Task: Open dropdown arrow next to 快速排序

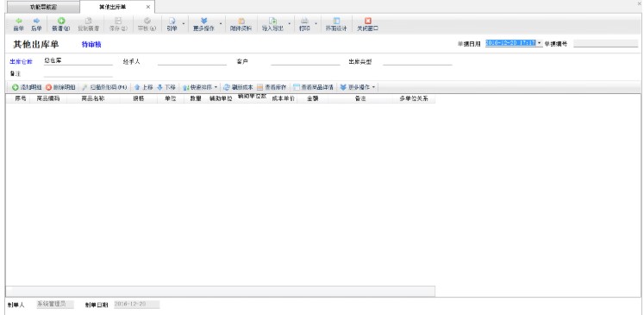Action: pyautogui.click(x=216, y=87)
